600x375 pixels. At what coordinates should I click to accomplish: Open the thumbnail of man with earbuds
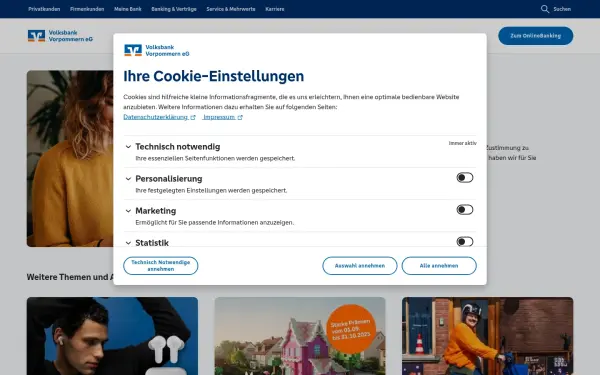pos(112,336)
